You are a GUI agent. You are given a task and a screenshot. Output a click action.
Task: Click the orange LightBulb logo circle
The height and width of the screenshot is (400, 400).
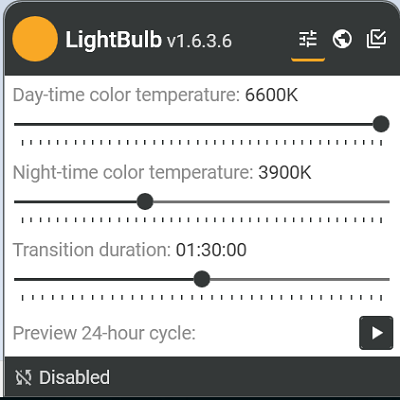pos(35,39)
